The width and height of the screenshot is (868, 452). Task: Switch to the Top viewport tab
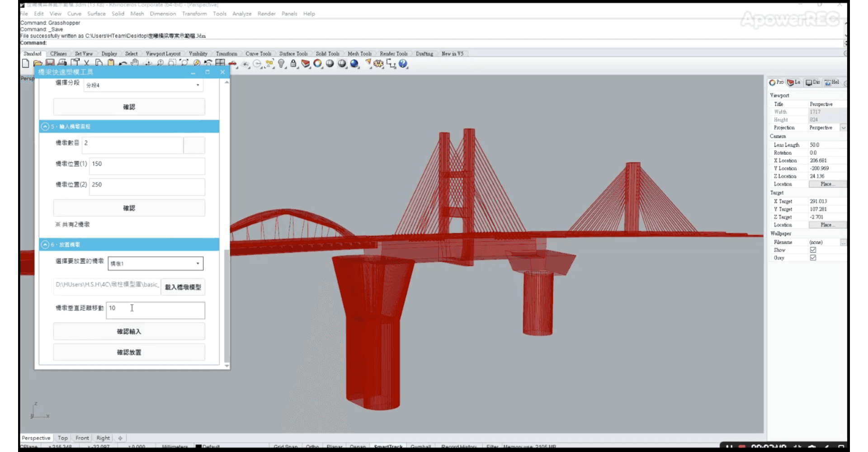point(63,438)
